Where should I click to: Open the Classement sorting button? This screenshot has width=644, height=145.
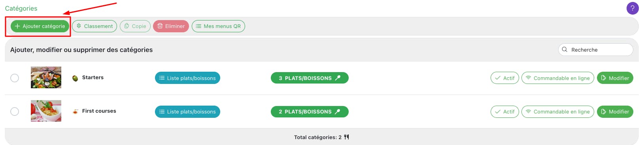click(x=94, y=26)
